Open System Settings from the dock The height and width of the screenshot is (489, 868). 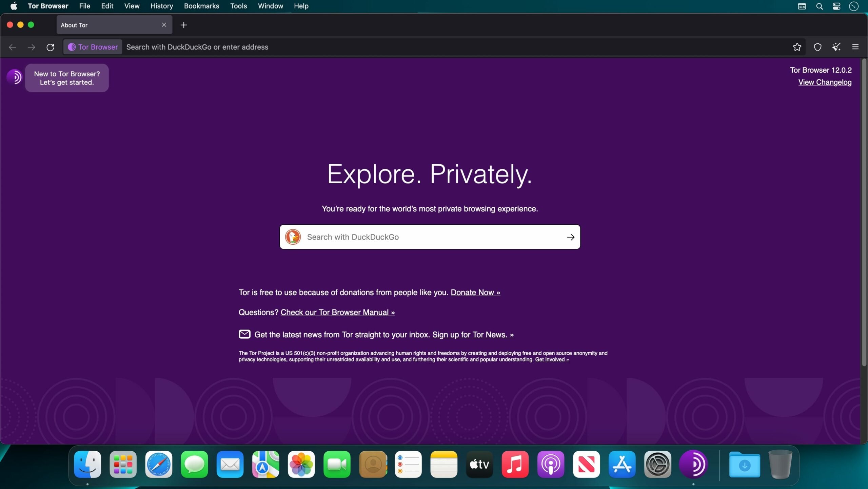[x=657, y=464]
